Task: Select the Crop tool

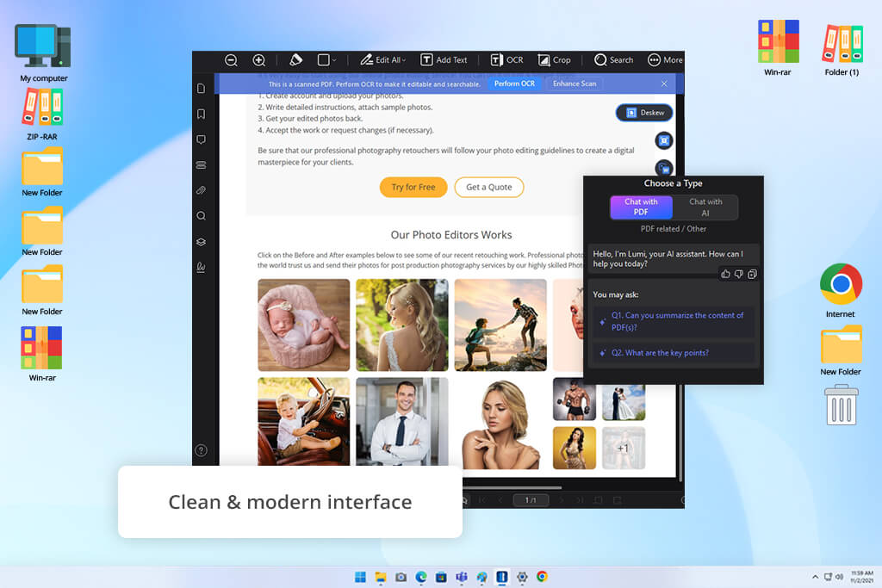Action: pyautogui.click(x=554, y=59)
